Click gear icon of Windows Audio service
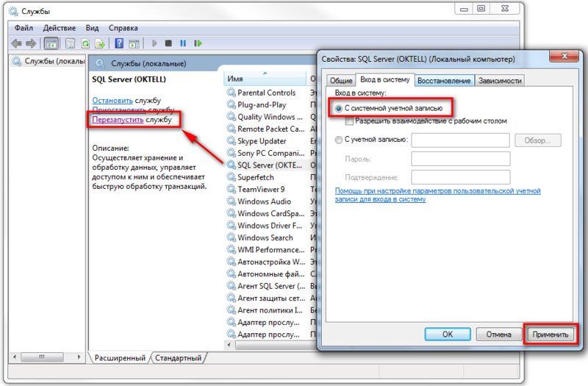This screenshot has width=588, height=386. tap(231, 201)
